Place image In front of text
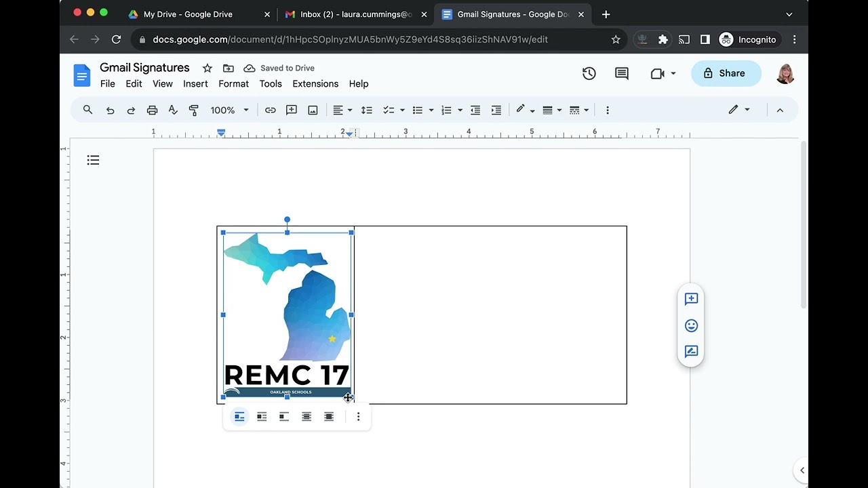This screenshot has width=868, height=488. point(329,417)
